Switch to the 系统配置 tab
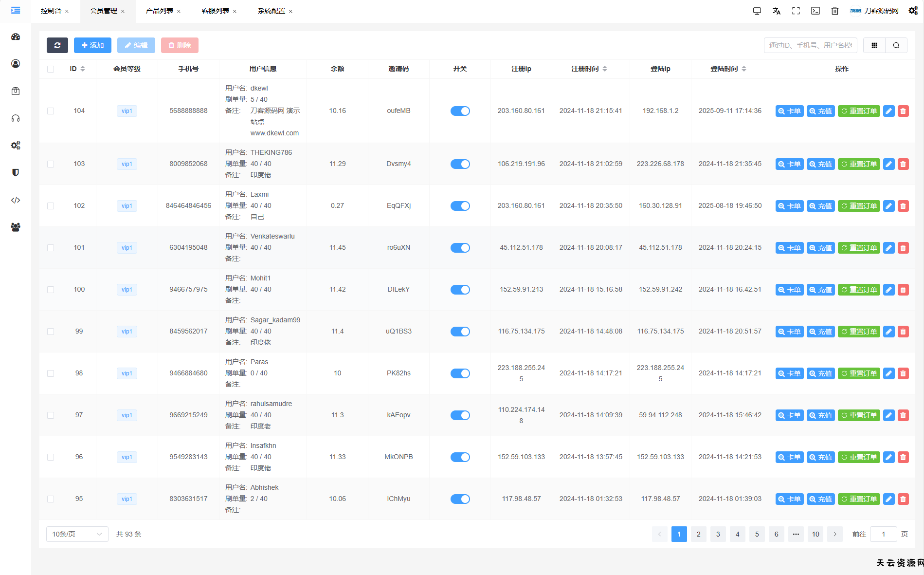This screenshot has height=575, width=924. pyautogui.click(x=272, y=11)
